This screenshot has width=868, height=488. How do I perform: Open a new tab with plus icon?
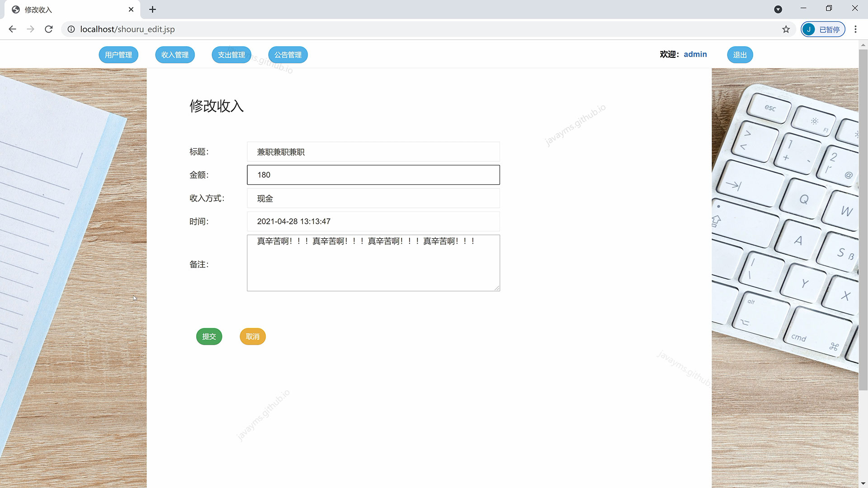click(x=152, y=9)
